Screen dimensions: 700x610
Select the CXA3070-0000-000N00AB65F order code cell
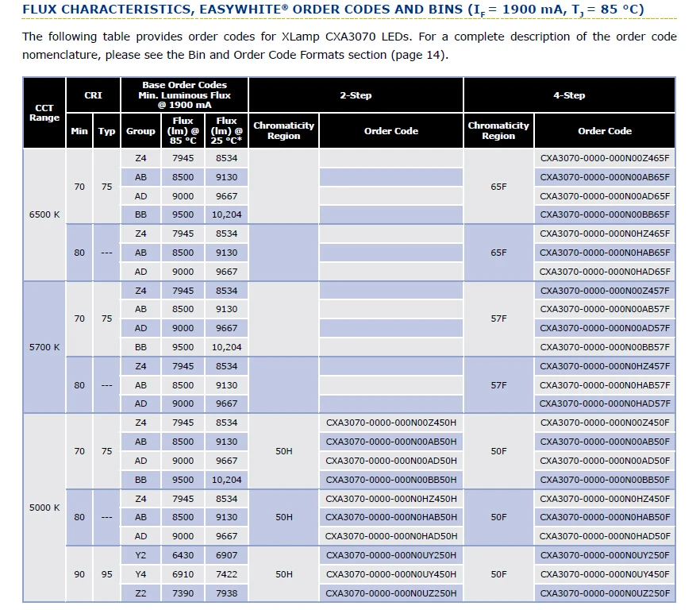click(x=605, y=177)
